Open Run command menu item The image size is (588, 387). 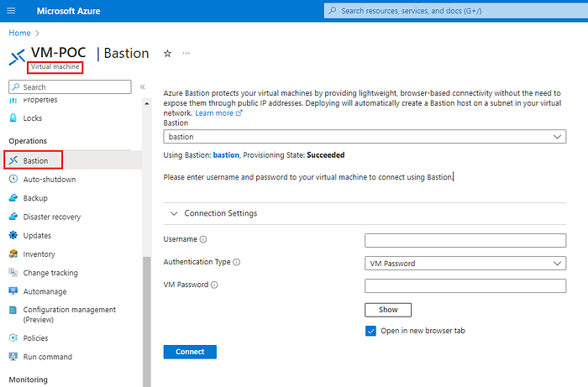[x=48, y=357]
